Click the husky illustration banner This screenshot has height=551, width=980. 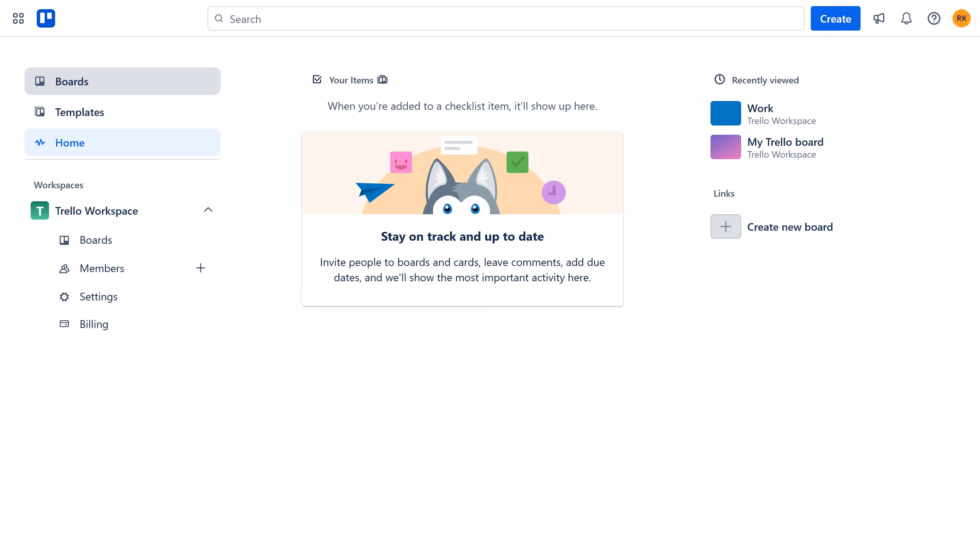(462, 173)
